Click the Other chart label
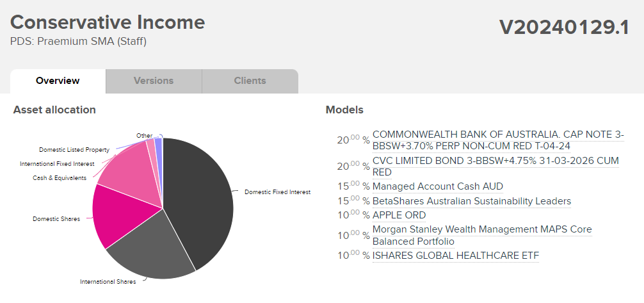Screen dimensions: 644x303 pos(144,135)
